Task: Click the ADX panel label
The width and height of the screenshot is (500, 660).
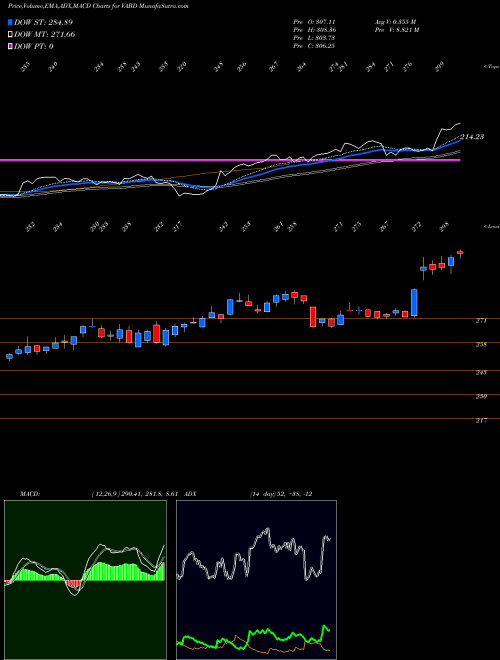Action: [190, 494]
